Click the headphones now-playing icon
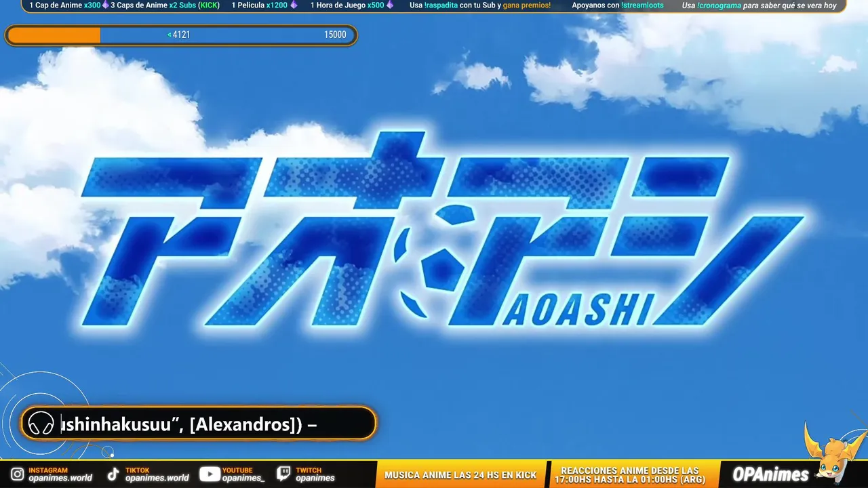This screenshot has width=868, height=488. tap(41, 424)
